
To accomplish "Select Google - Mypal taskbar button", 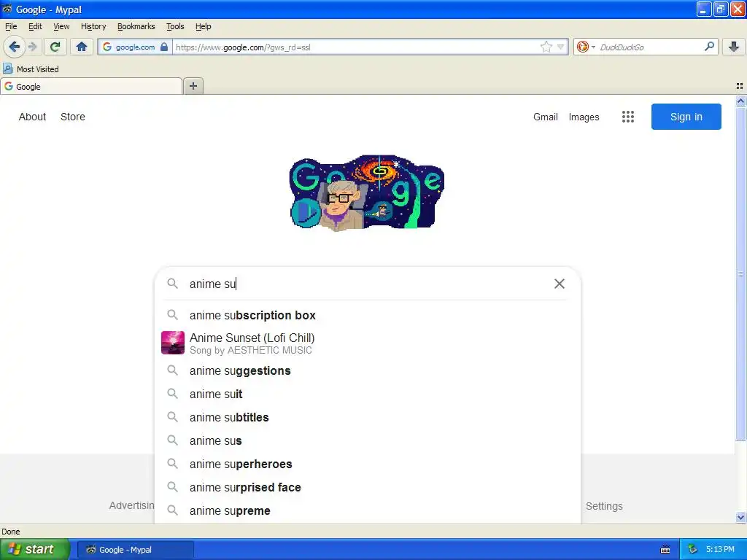I will pos(135,550).
